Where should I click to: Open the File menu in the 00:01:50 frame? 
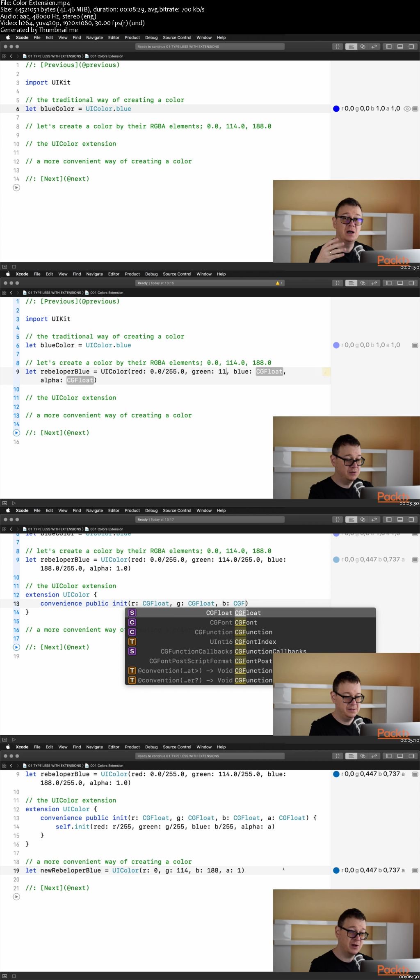[37, 37]
